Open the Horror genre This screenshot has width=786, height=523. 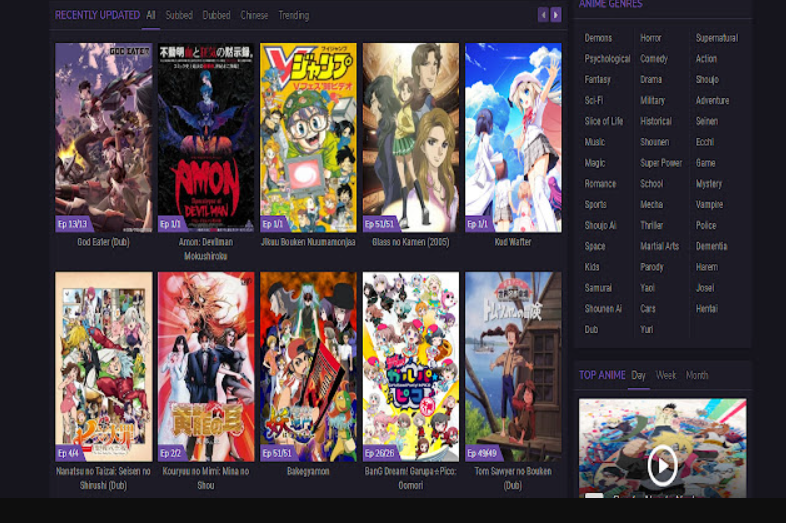[x=651, y=38]
